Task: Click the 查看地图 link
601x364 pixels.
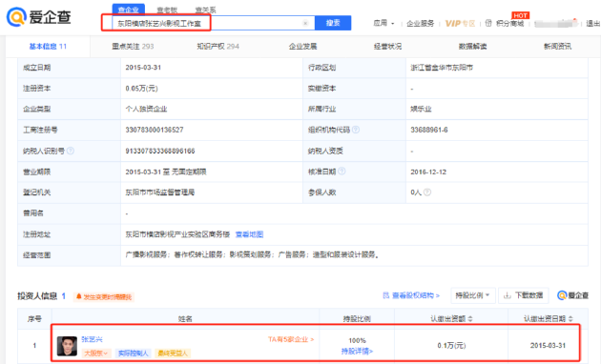Action: [x=249, y=234]
